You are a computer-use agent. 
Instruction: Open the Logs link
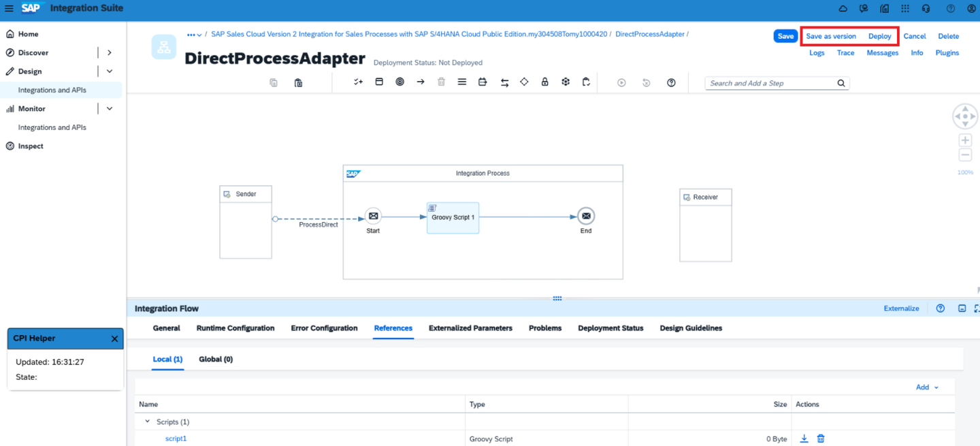[x=817, y=52]
